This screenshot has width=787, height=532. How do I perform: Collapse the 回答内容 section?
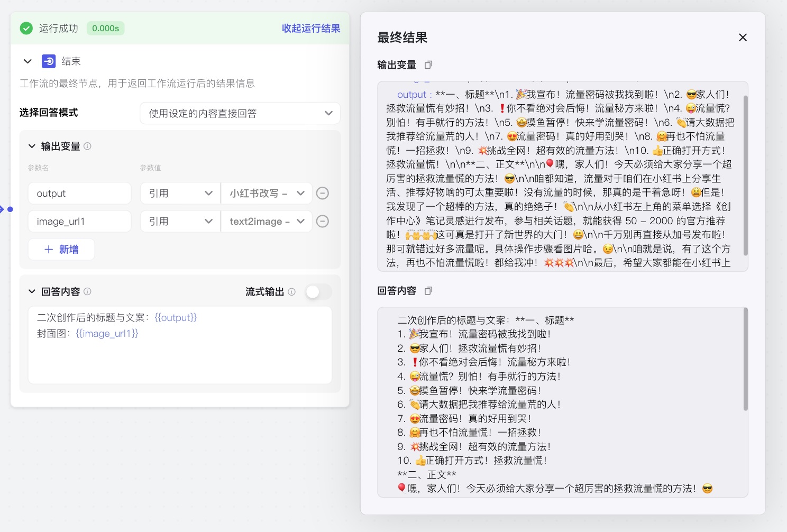pyautogui.click(x=32, y=291)
